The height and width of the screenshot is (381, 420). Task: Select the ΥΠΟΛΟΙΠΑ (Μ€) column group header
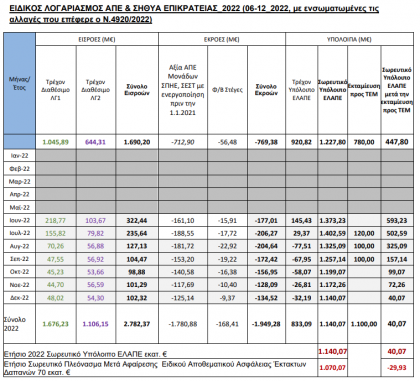pos(349,39)
